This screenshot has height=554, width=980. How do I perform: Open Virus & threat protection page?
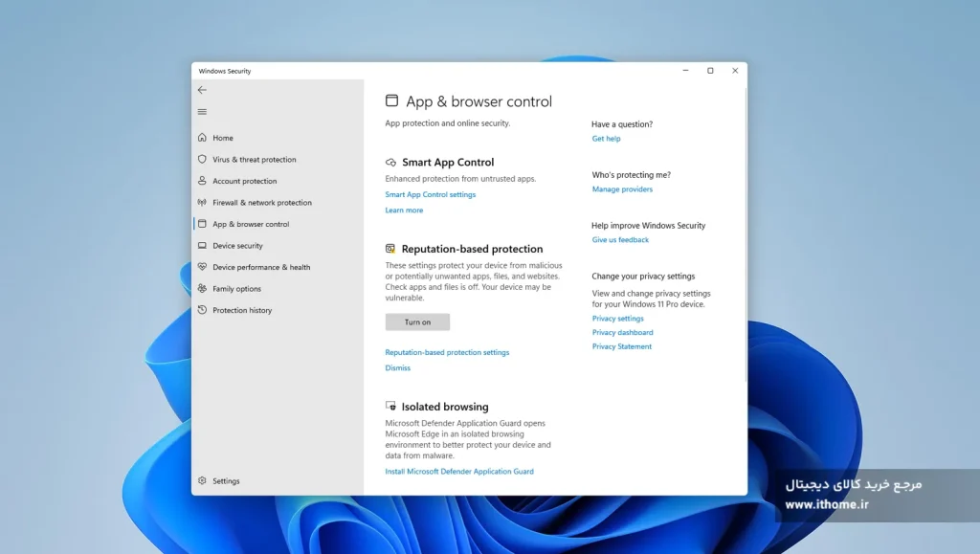255,159
